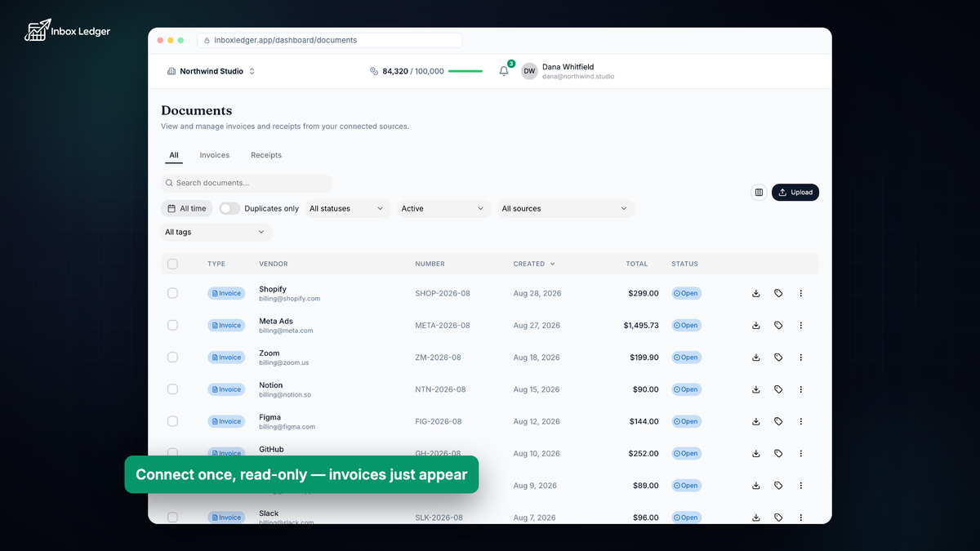Click the Open status badge for Shopify
This screenshot has width=980, height=551.
tap(687, 293)
